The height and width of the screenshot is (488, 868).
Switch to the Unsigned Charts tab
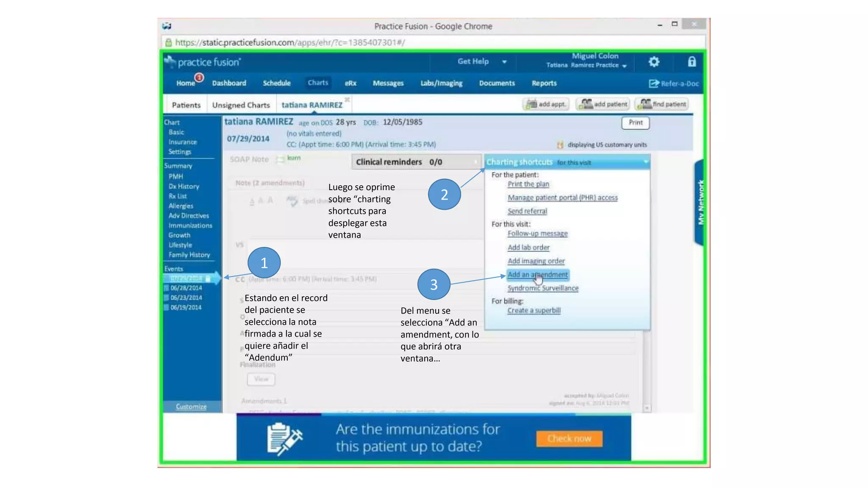[241, 105]
